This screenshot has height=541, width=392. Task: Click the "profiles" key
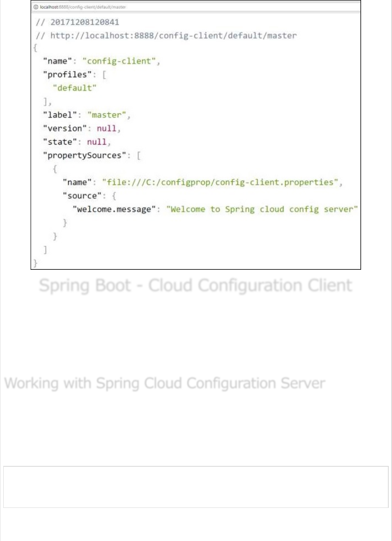coord(67,75)
